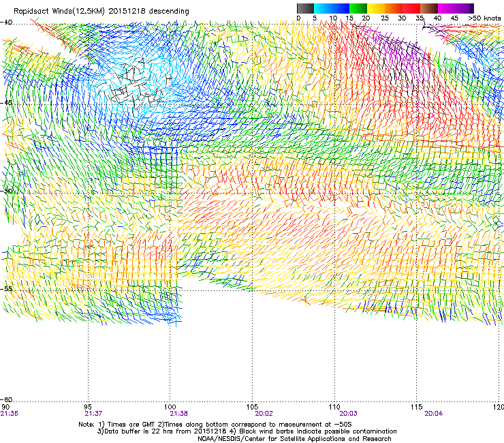
Task: Click the '20:03' measurement time
Action: [348, 414]
